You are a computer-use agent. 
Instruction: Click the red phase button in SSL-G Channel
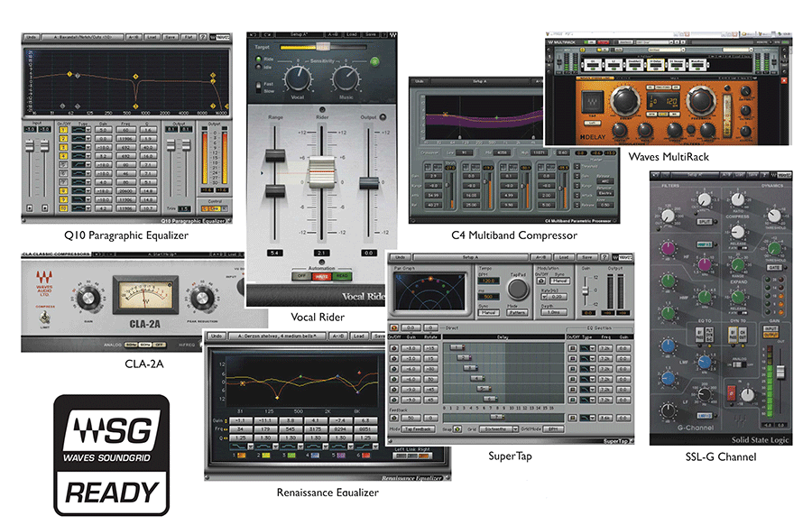731,391
